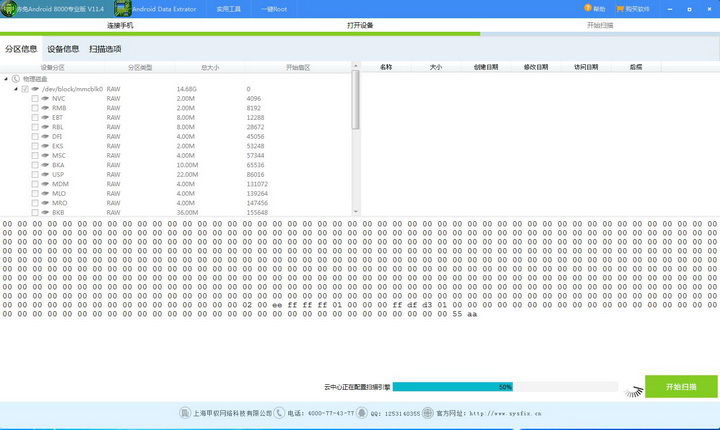Check the DFI partition checkbox
Screen dimensions: 720x430
tap(35, 136)
